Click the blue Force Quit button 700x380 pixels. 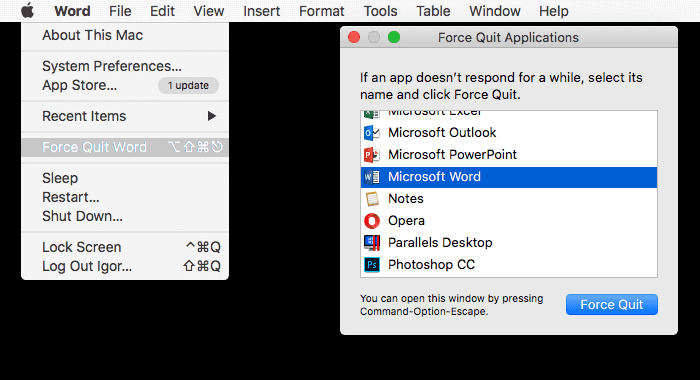tap(612, 305)
